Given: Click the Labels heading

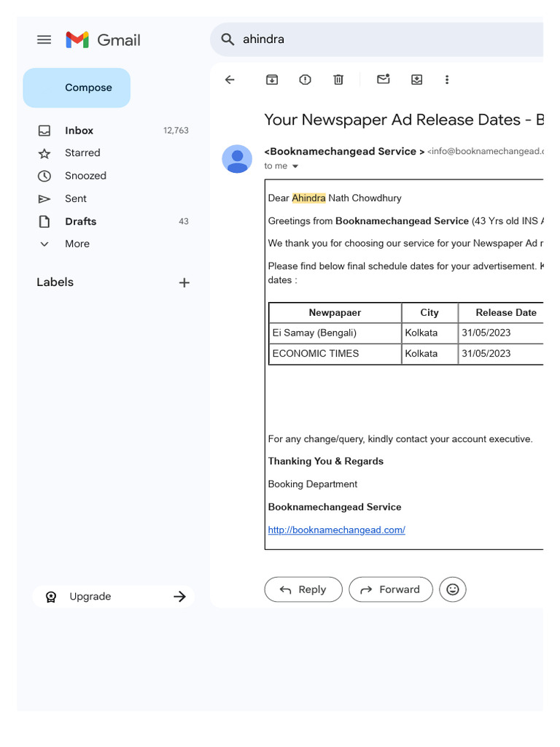Looking at the screenshot, I should click(x=55, y=282).
